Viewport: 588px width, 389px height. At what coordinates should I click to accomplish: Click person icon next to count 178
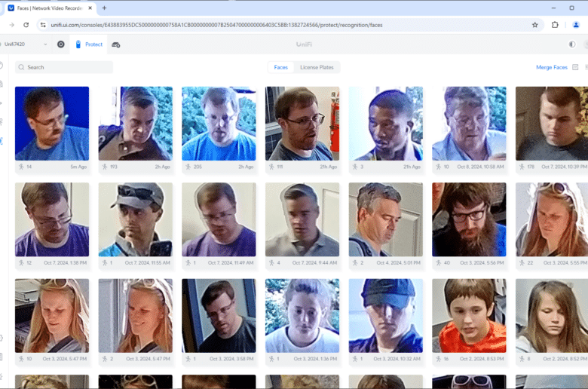tap(522, 167)
